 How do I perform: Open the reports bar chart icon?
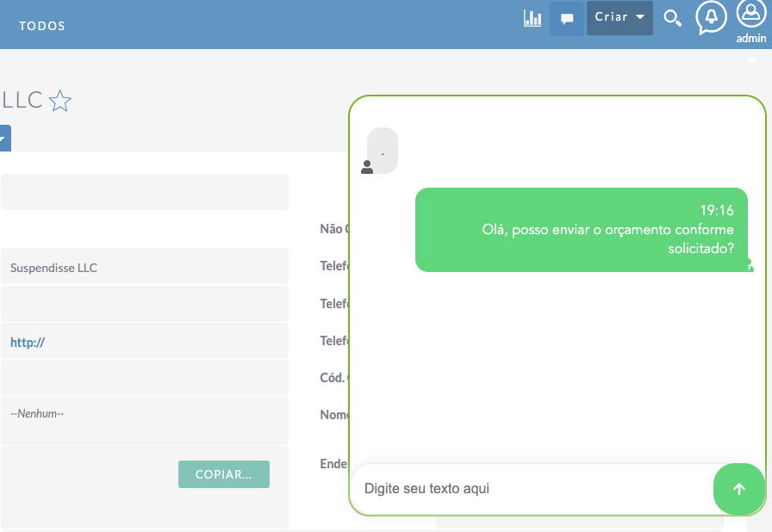(x=532, y=18)
